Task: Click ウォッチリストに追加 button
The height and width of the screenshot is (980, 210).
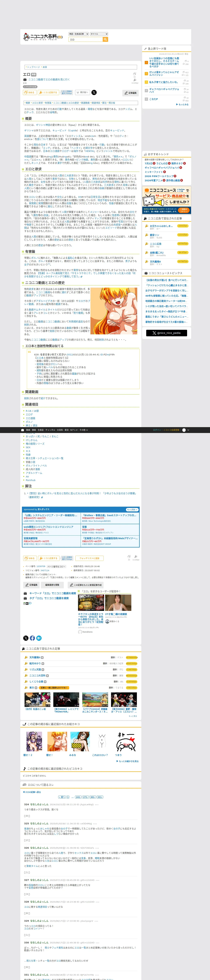Action: click(x=90, y=558)
